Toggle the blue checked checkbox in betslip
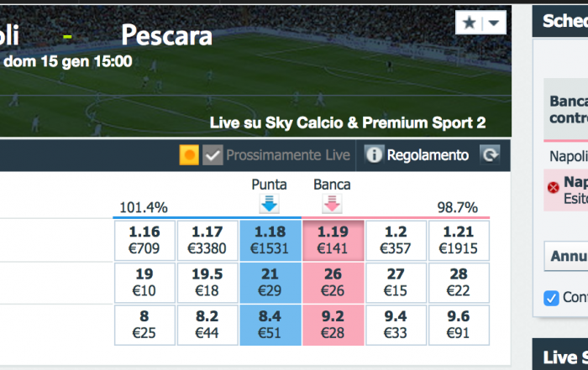 (551, 298)
